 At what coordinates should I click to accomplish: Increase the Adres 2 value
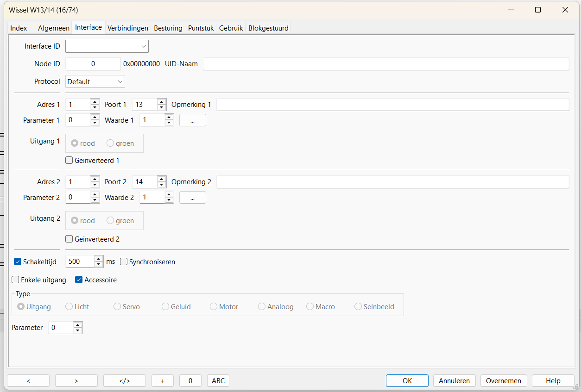click(x=95, y=179)
